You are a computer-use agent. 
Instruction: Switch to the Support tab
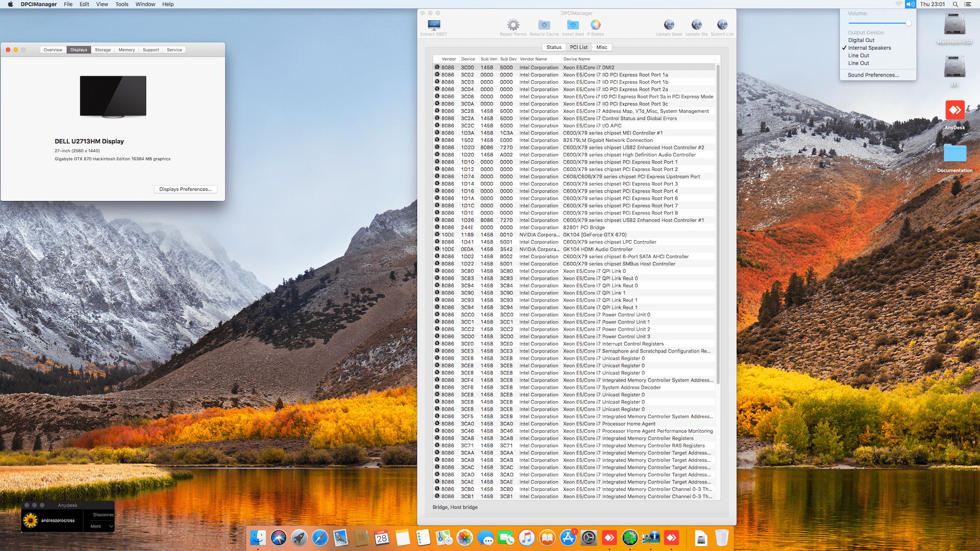click(151, 50)
